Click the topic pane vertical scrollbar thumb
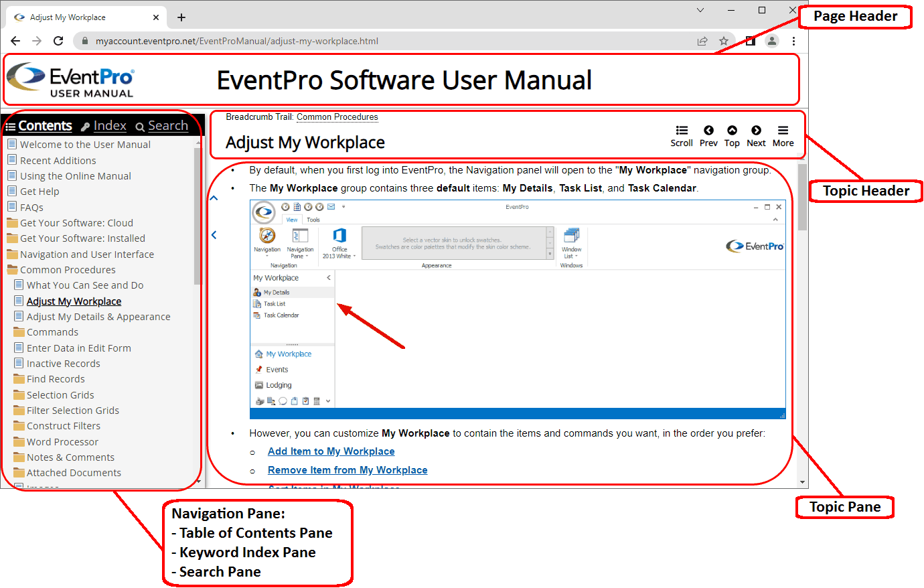Viewport: 924px width, 588px height. point(802,196)
